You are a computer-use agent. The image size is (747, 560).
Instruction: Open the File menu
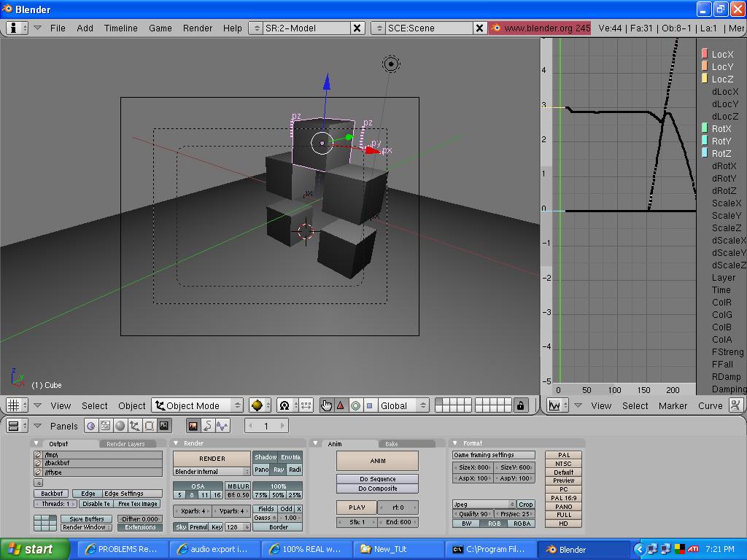(x=58, y=28)
